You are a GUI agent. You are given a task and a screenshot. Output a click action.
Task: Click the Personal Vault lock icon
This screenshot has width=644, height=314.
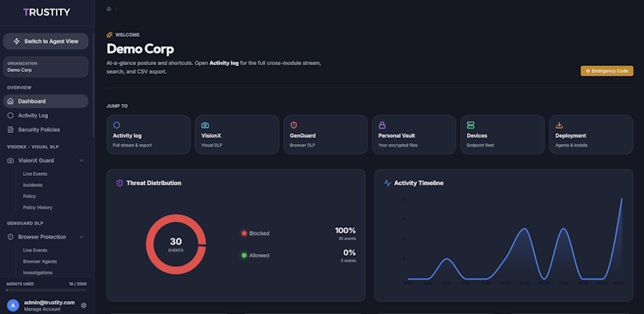point(382,125)
